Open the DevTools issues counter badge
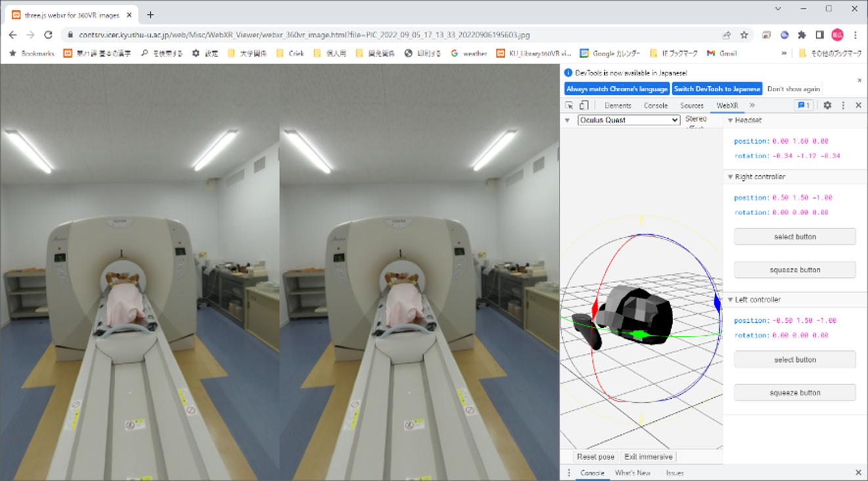The height and width of the screenshot is (481, 868). click(803, 106)
